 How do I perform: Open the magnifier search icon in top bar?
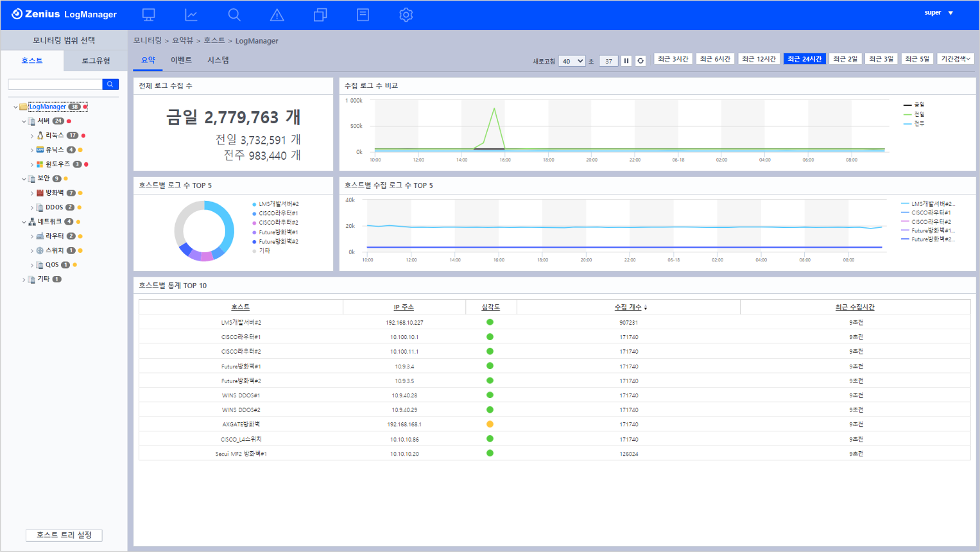coord(234,14)
